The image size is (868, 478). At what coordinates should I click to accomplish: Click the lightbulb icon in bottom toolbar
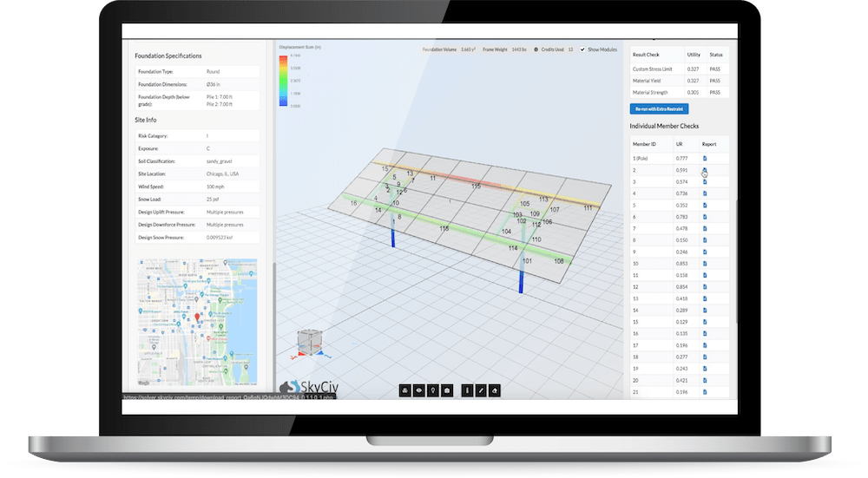[432, 391]
